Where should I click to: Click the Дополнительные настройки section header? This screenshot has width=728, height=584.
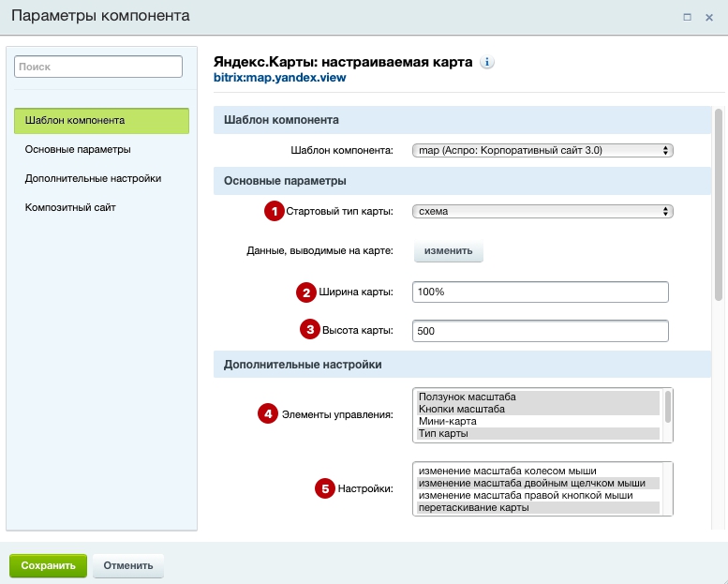tap(463, 365)
